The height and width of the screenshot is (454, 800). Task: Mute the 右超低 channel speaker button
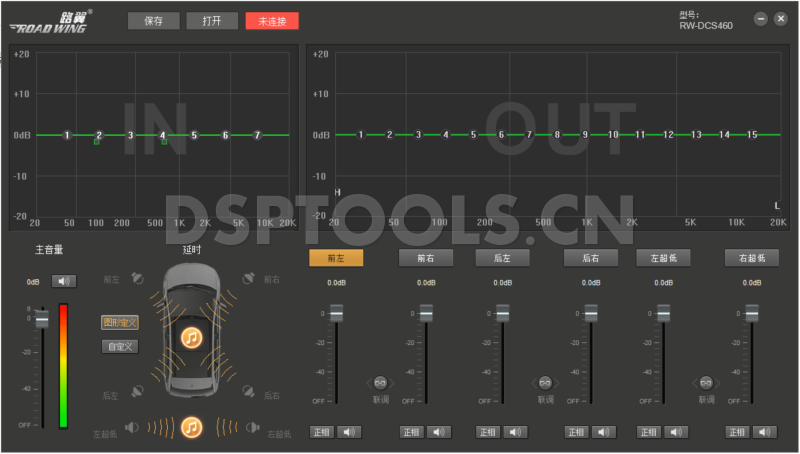click(764, 432)
